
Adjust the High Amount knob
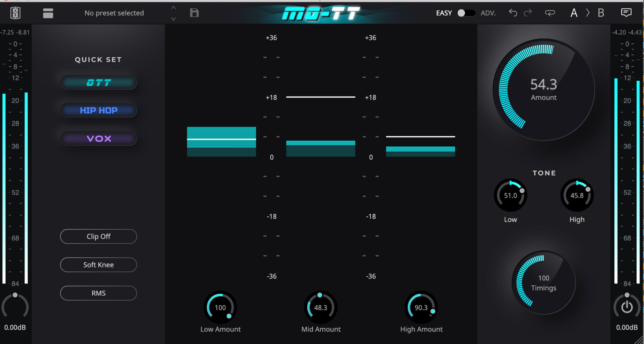click(421, 307)
